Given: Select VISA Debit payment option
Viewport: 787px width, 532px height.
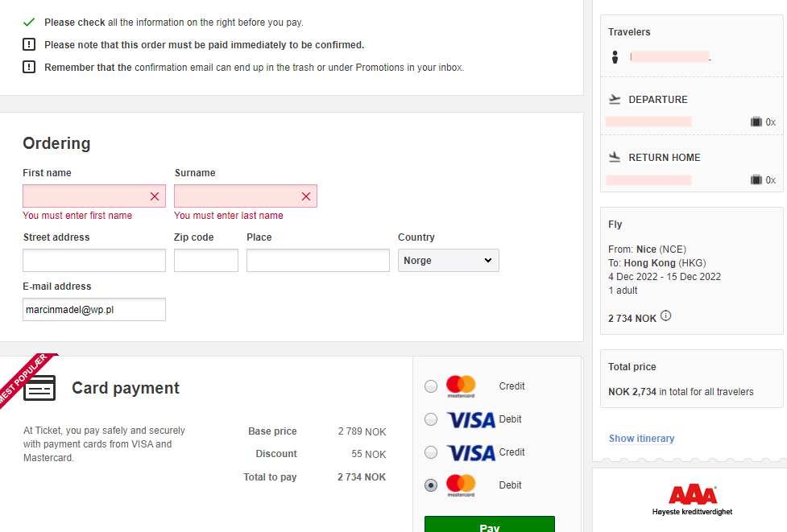Looking at the screenshot, I should pos(431,419).
